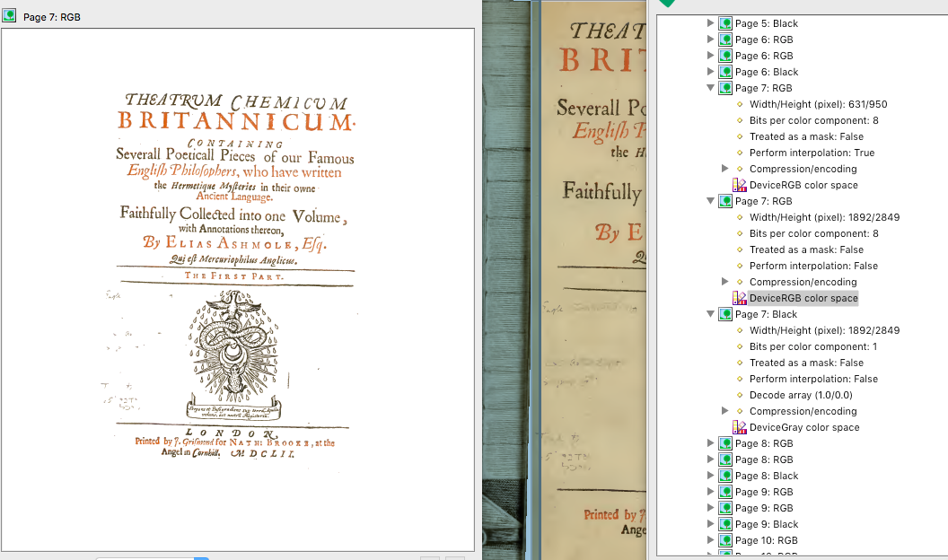The height and width of the screenshot is (560, 948).
Task: Click the Page 7: Black image icon
Action: 724,314
